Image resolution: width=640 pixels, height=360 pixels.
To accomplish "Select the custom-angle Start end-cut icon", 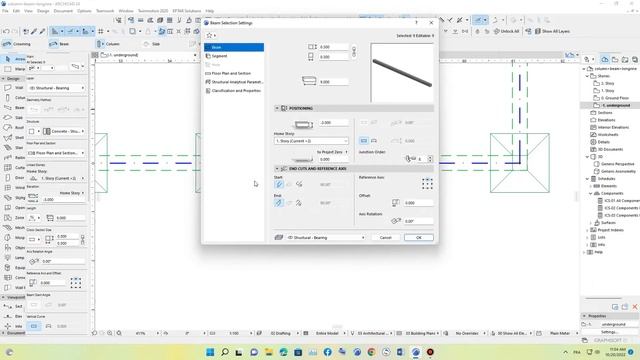I will pyautogui.click(x=299, y=184).
